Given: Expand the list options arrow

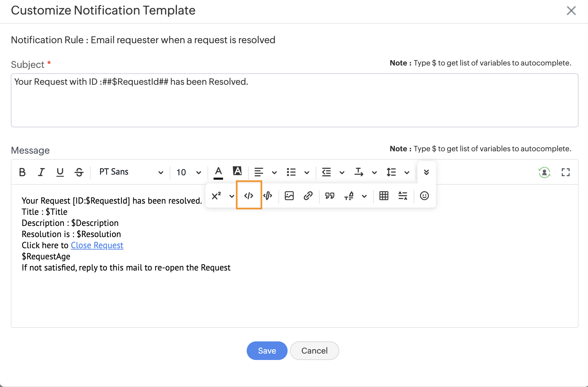Looking at the screenshot, I should click(x=307, y=173).
